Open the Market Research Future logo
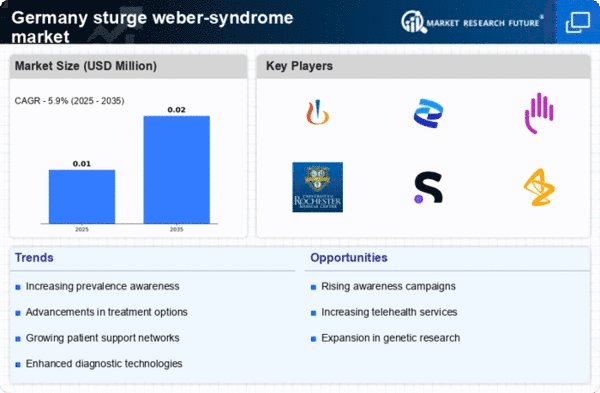The image size is (600, 393). click(x=472, y=22)
